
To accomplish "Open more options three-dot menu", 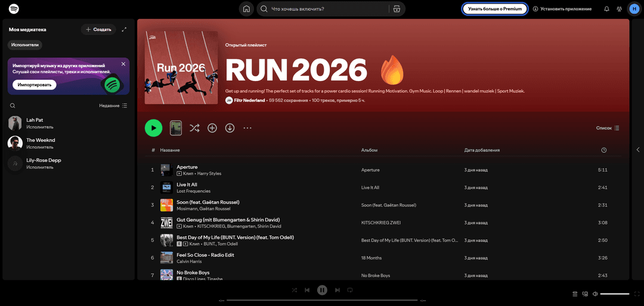I will [247, 128].
